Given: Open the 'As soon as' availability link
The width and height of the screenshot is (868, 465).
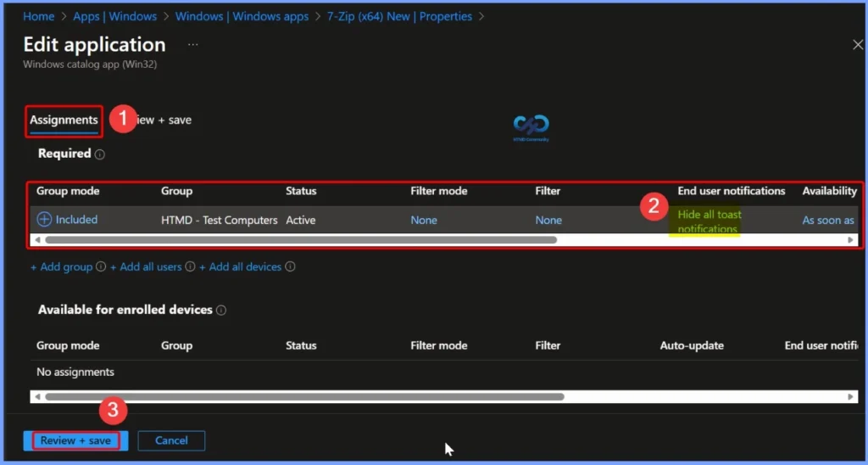Looking at the screenshot, I should tap(828, 220).
